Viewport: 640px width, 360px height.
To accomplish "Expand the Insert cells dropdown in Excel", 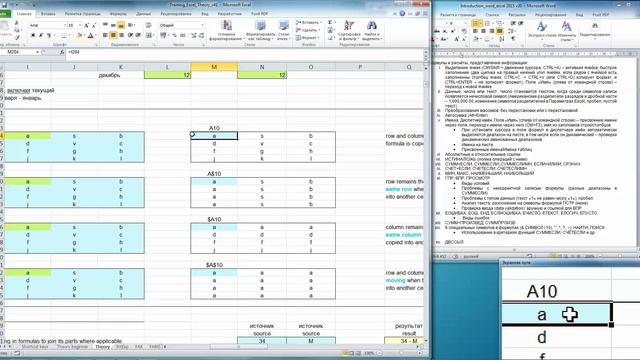I will [321, 23].
